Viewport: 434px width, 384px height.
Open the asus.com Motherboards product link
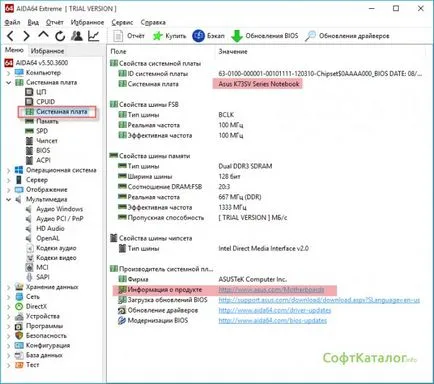click(271, 290)
